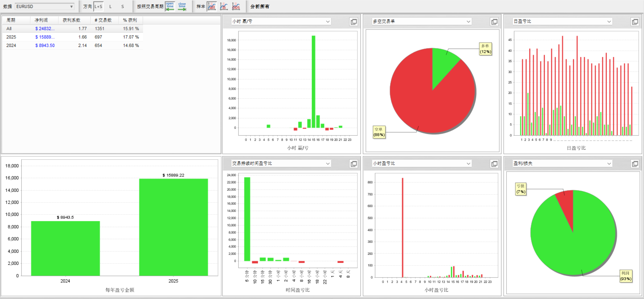Toggle direction to L only
Viewport: 644px width, 299px height.
pyautogui.click(x=110, y=6)
